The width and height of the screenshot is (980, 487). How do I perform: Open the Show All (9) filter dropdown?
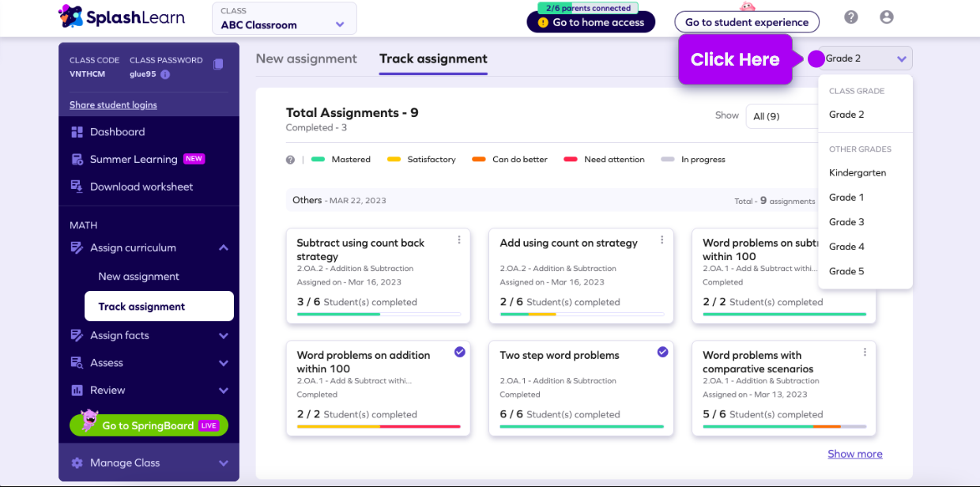782,116
